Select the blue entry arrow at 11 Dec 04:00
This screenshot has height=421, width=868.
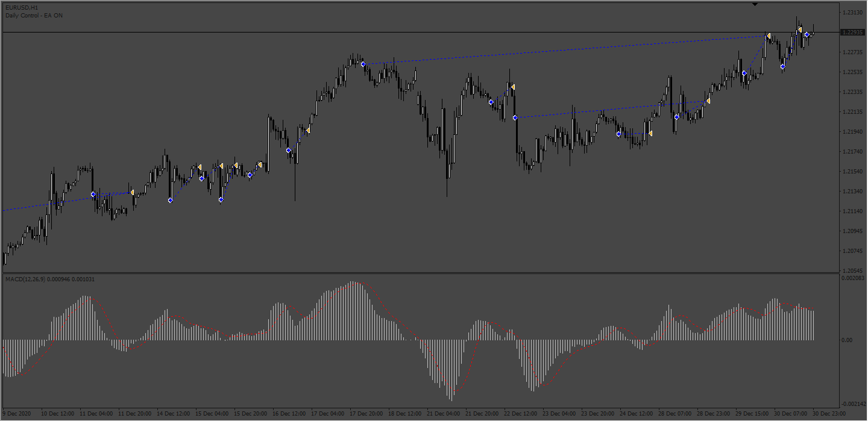click(x=93, y=195)
